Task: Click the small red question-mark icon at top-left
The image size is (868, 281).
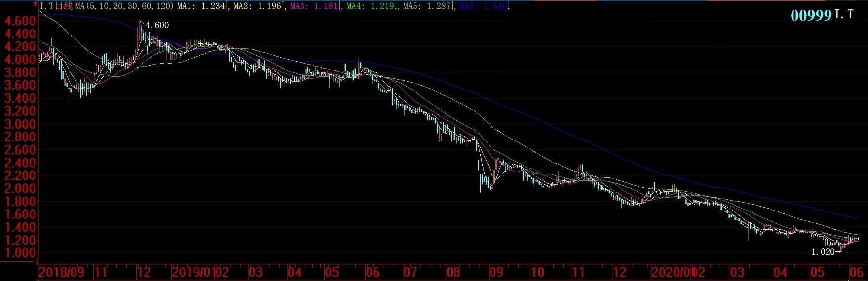Action: pyautogui.click(x=35, y=4)
